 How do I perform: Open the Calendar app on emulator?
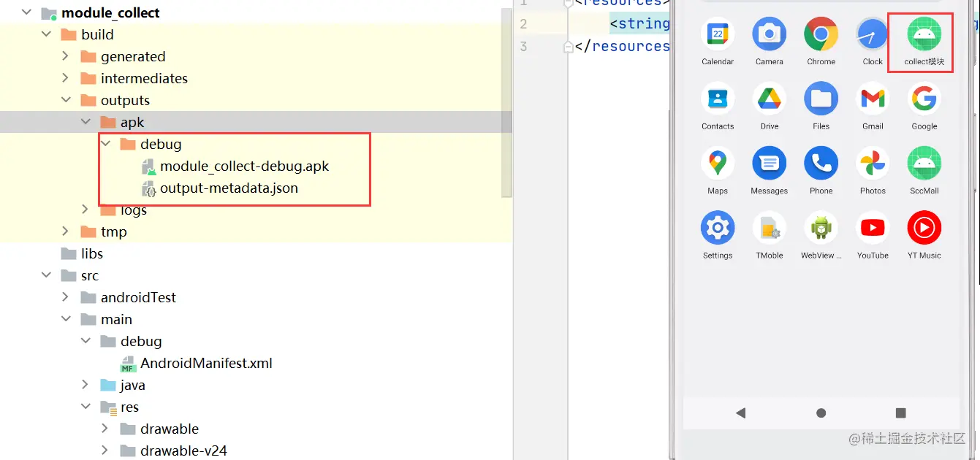pos(718,34)
